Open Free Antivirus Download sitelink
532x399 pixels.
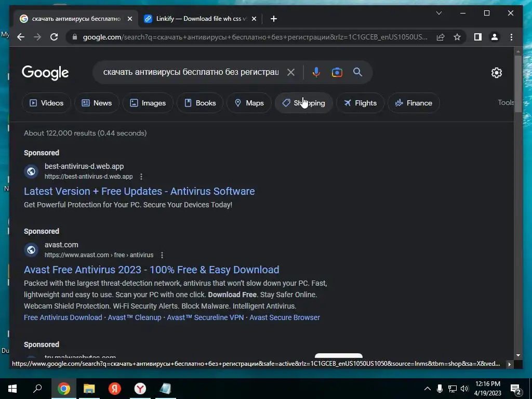63,317
